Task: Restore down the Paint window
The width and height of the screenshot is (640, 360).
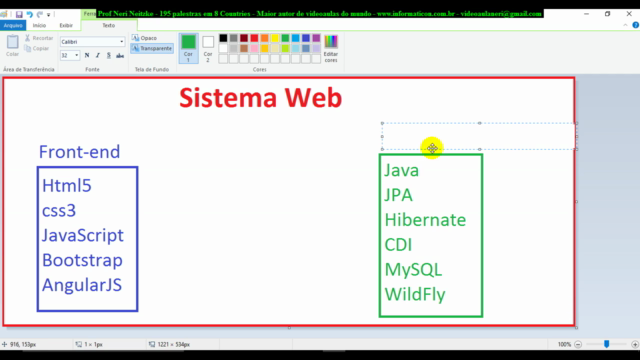Action: [x=608, y=14]
